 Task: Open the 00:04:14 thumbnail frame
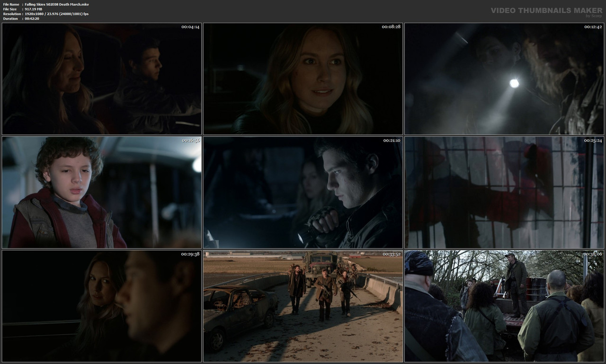[x=101, y=79]
